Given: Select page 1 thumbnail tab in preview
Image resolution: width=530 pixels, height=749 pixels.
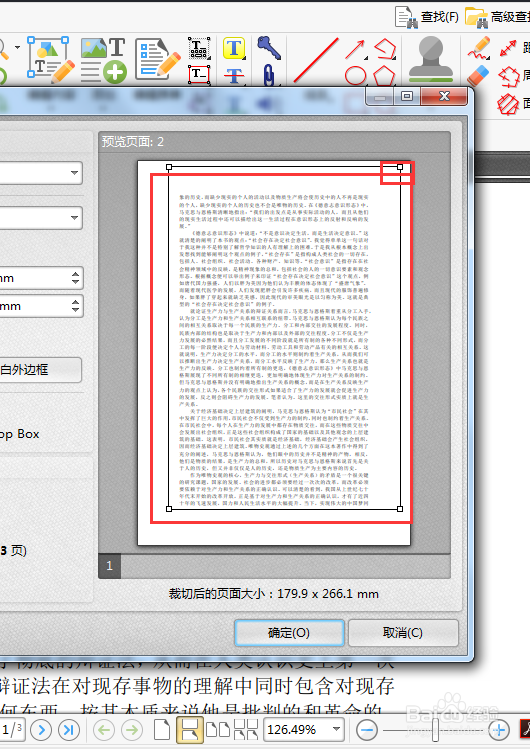Looking at the screenshot, I should coord(109,566).
